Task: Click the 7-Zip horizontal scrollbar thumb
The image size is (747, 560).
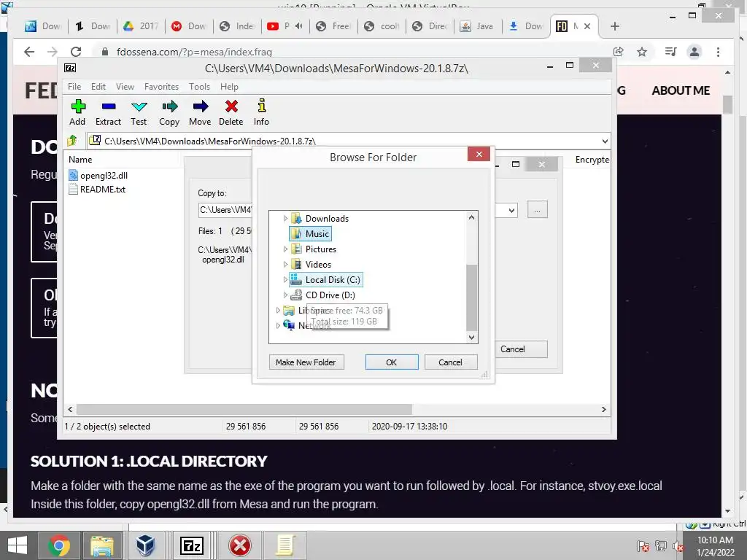Action: pos(244,410)
